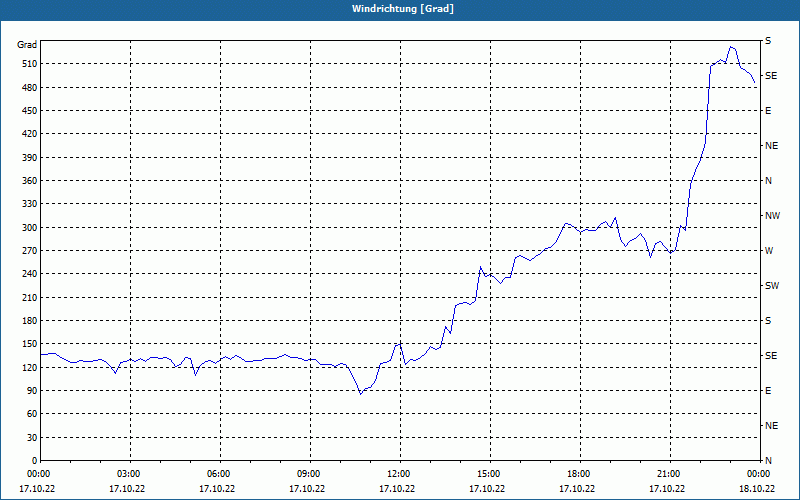
Task: Click the 18:00 time label
Action: 577,473
